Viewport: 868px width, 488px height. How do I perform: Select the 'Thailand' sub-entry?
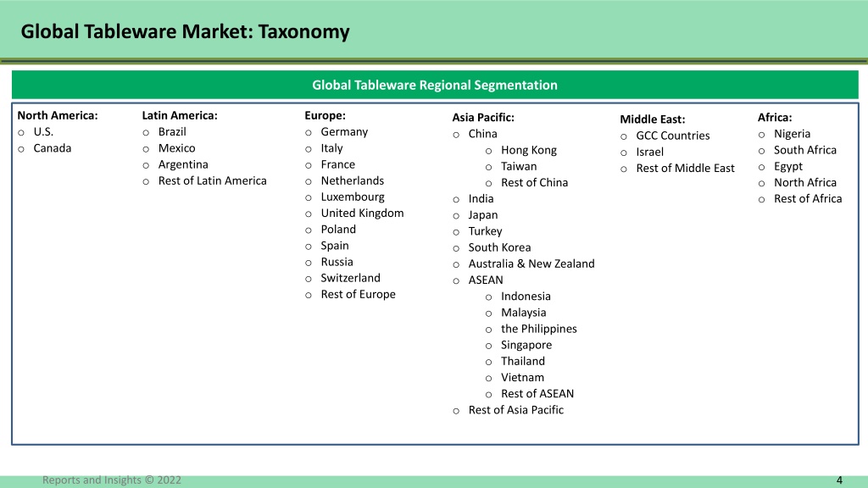coord(522,361)
